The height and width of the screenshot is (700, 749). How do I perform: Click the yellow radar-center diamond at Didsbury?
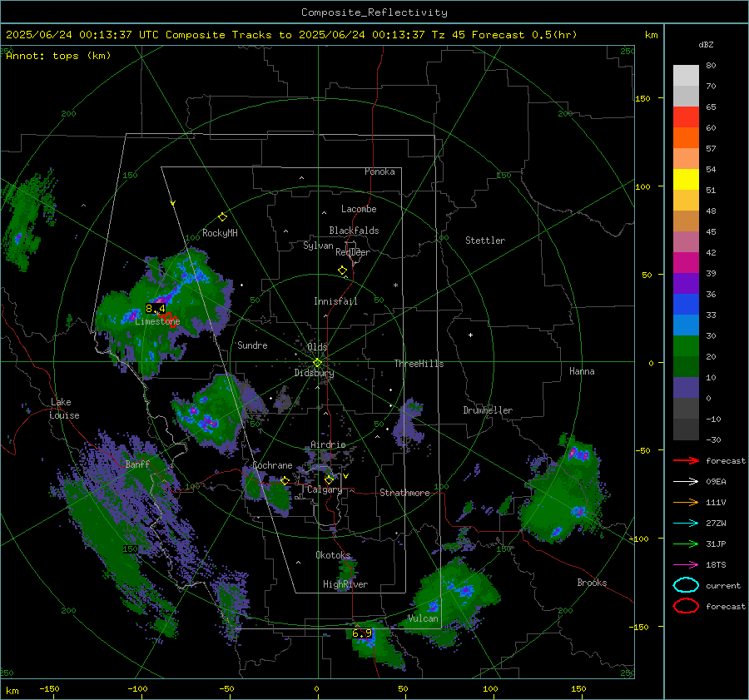tap(317, 362)
